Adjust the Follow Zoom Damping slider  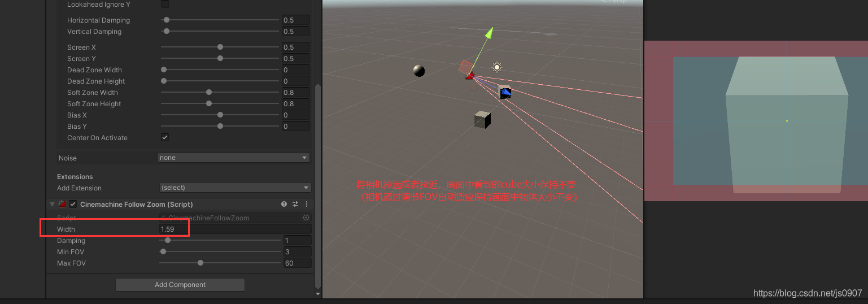(x=220, y=240)
